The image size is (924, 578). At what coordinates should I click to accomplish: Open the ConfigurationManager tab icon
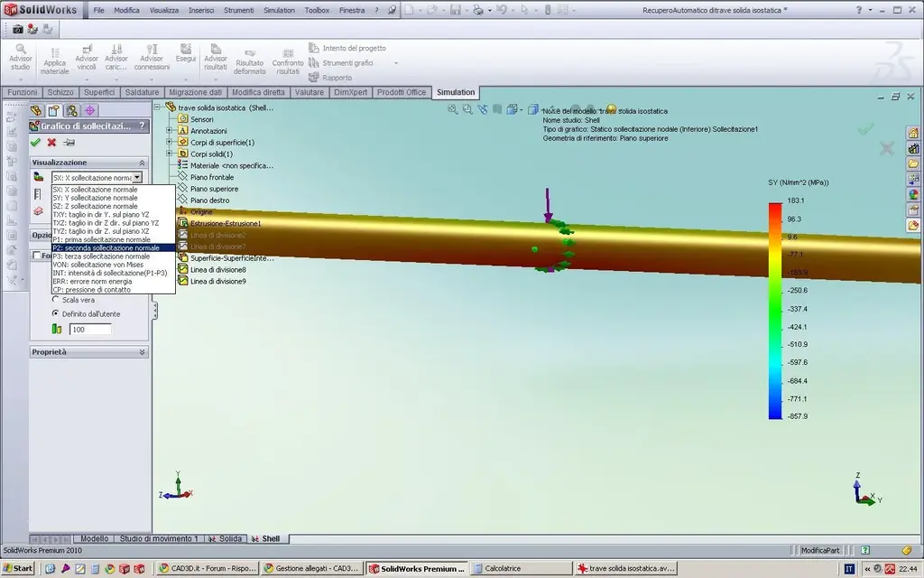coord(72,110)
